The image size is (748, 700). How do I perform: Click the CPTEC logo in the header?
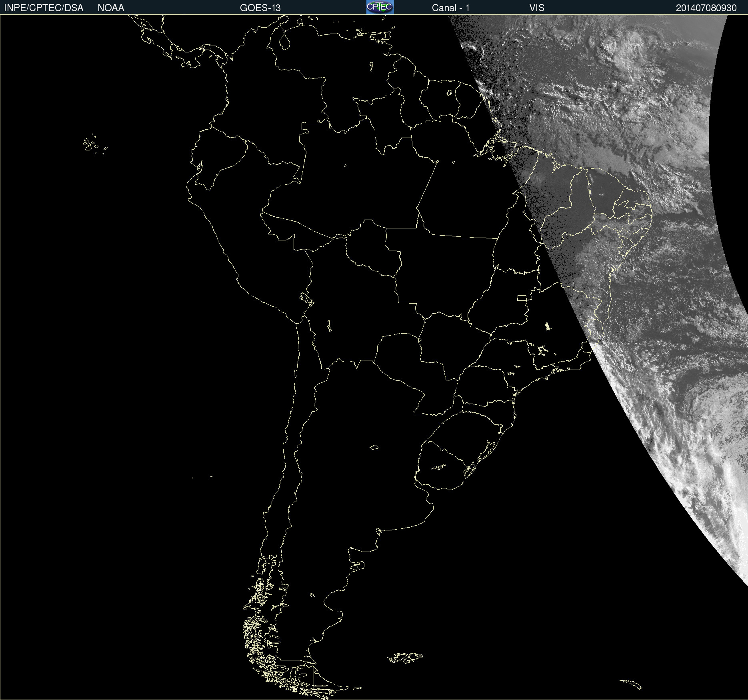click(380, 7)
